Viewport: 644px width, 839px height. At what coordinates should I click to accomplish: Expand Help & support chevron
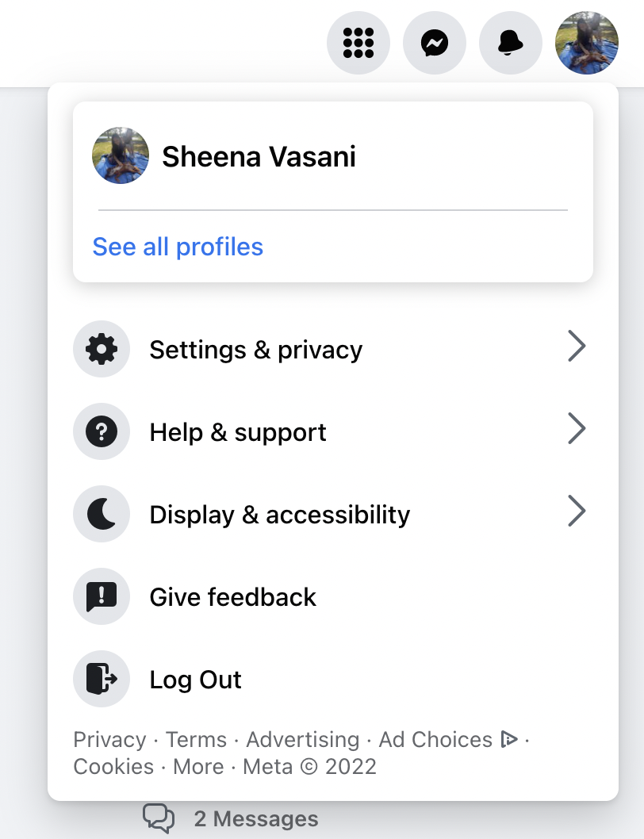point(577,428)
